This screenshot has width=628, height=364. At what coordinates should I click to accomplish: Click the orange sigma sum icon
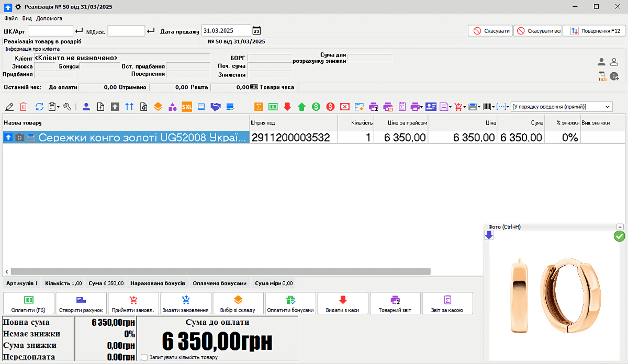pos(259,107)
